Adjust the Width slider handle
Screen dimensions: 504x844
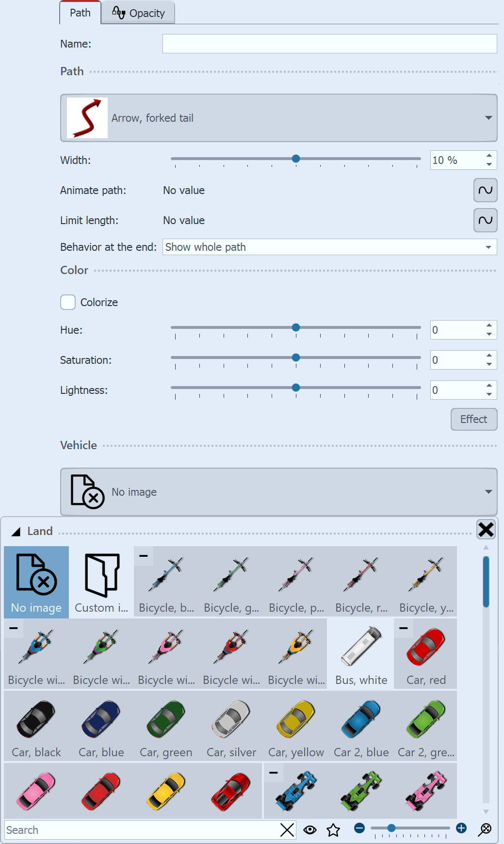[296, 159]
